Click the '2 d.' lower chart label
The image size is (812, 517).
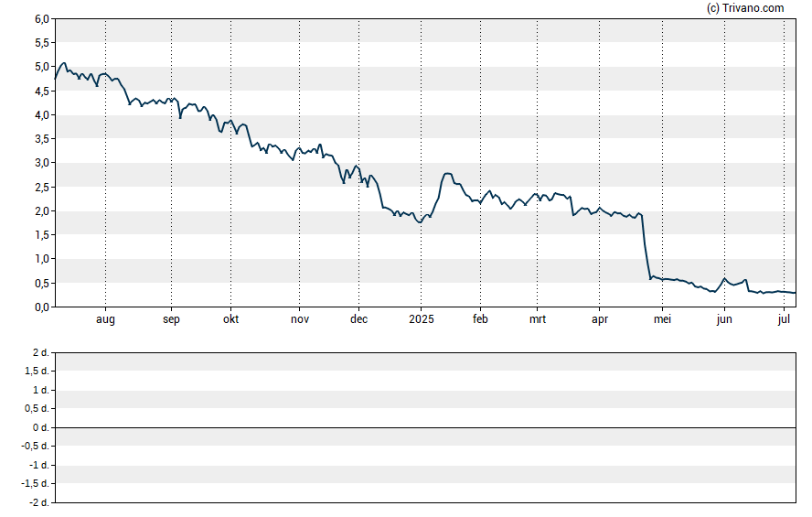(x=40, y=353)
